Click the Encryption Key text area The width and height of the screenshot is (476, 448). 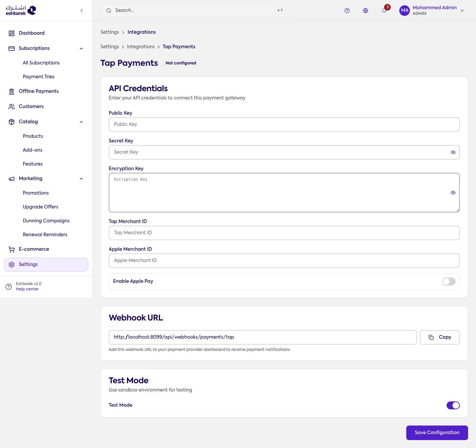(x=284, y=193)
